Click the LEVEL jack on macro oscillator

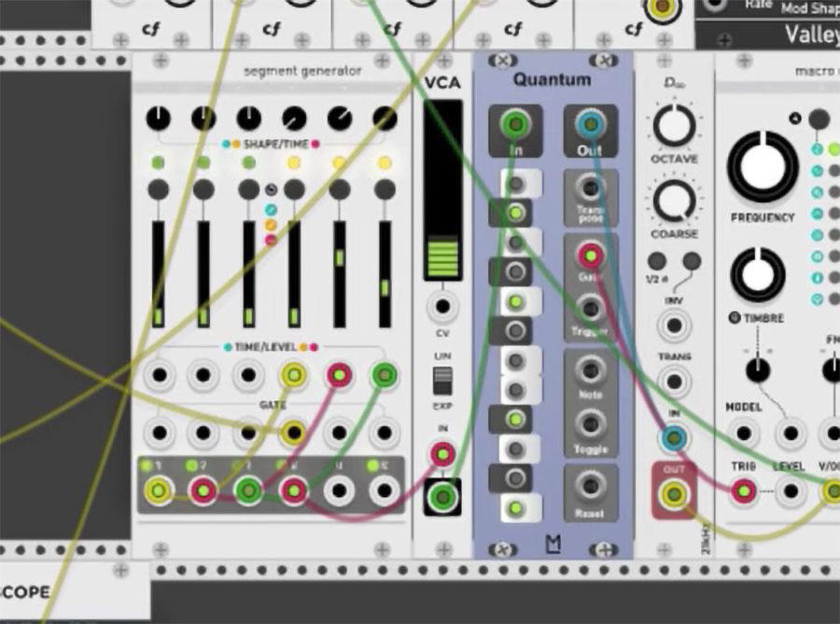(x=791, y=491)
